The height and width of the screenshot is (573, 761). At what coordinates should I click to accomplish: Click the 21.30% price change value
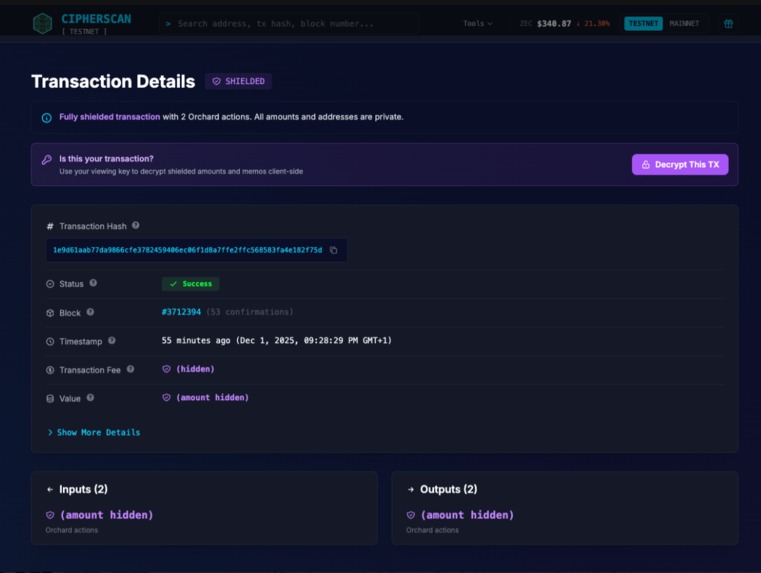click(596, 23)
